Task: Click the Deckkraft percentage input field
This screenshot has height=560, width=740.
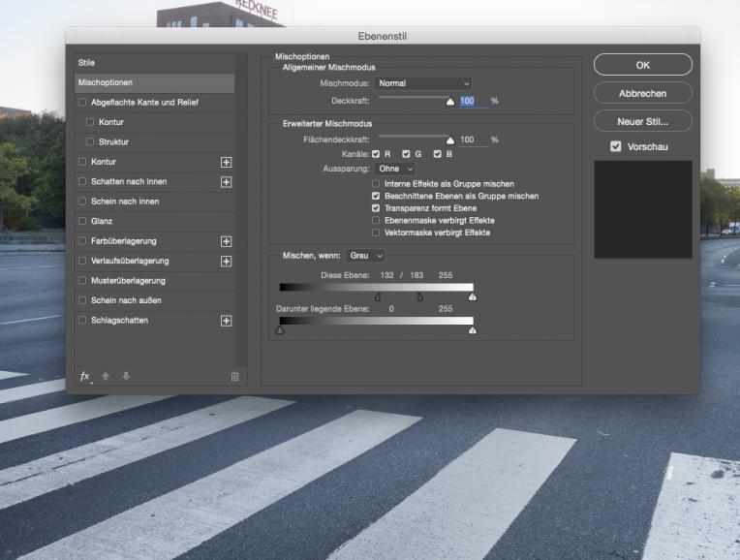Action: pos(474,101)
